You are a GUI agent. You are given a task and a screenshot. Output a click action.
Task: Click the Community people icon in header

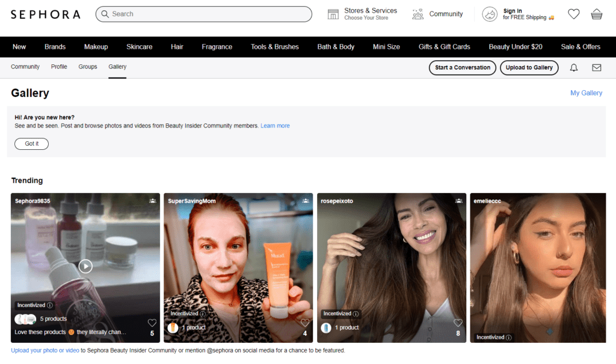[418, 14]
